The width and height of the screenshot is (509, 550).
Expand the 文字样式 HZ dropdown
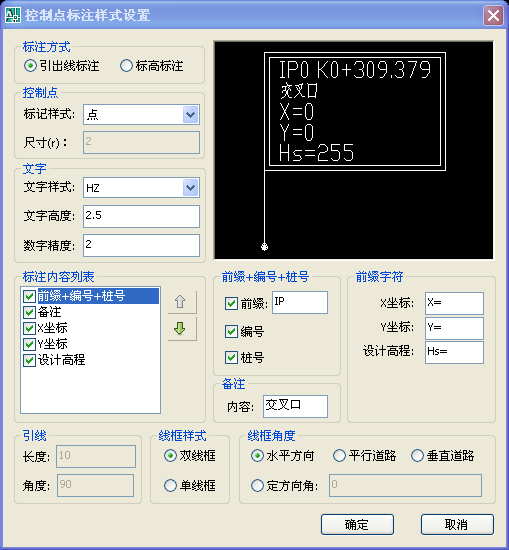[x=190, y=188]
